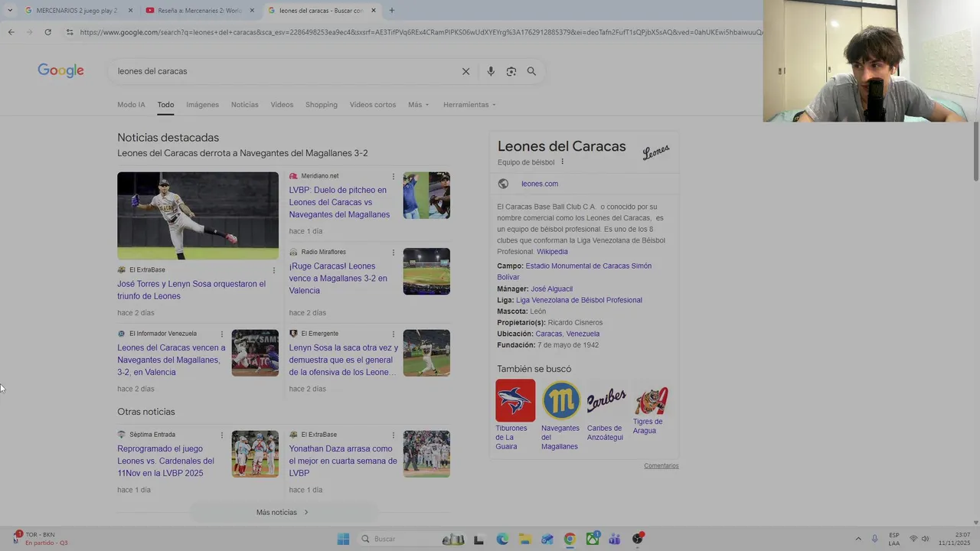This screenshot has height=551, width=980.
Task: Open more options for Radio Miraflores article
Action: (394, 253)
